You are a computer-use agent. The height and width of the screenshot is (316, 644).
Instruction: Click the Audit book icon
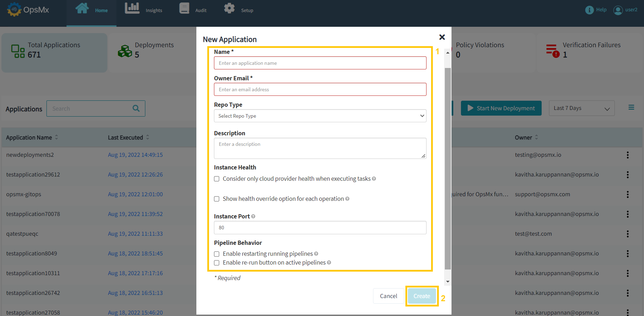(x=184, y=8)
